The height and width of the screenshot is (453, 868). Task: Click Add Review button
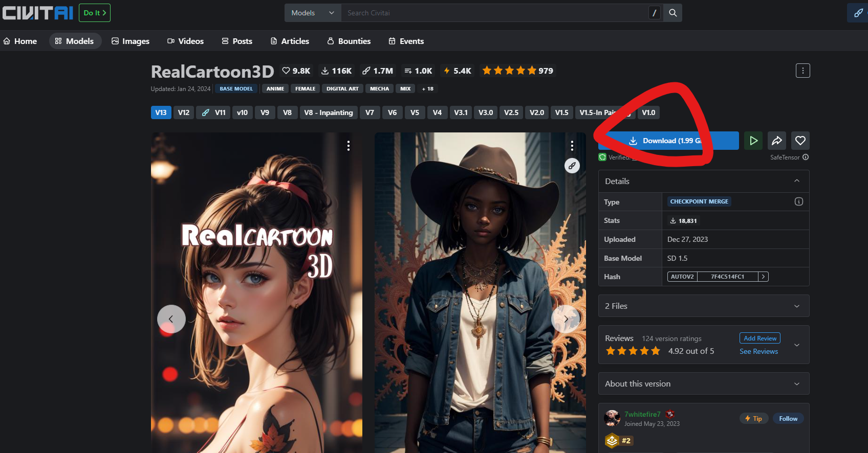[x=760, y=338]
